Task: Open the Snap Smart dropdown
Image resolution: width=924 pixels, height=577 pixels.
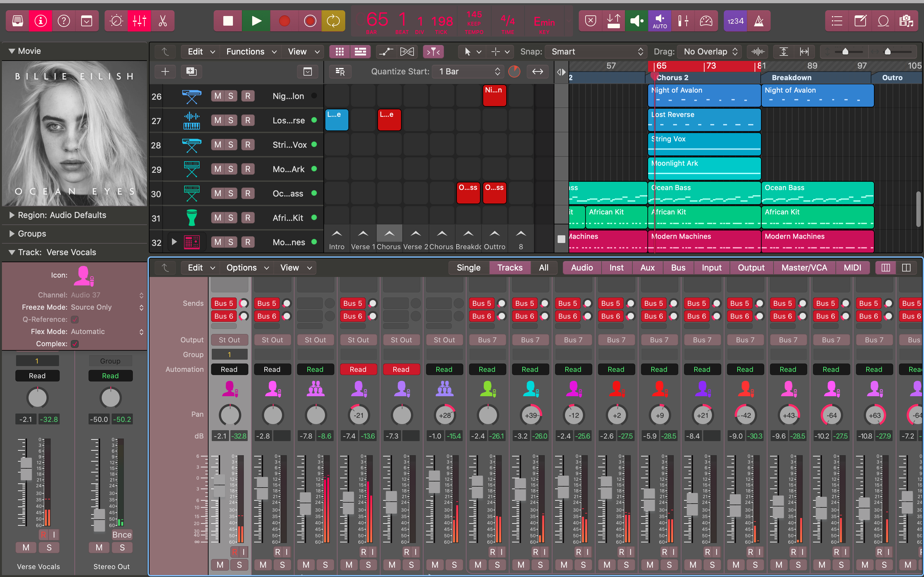Action: pos(596,52)
